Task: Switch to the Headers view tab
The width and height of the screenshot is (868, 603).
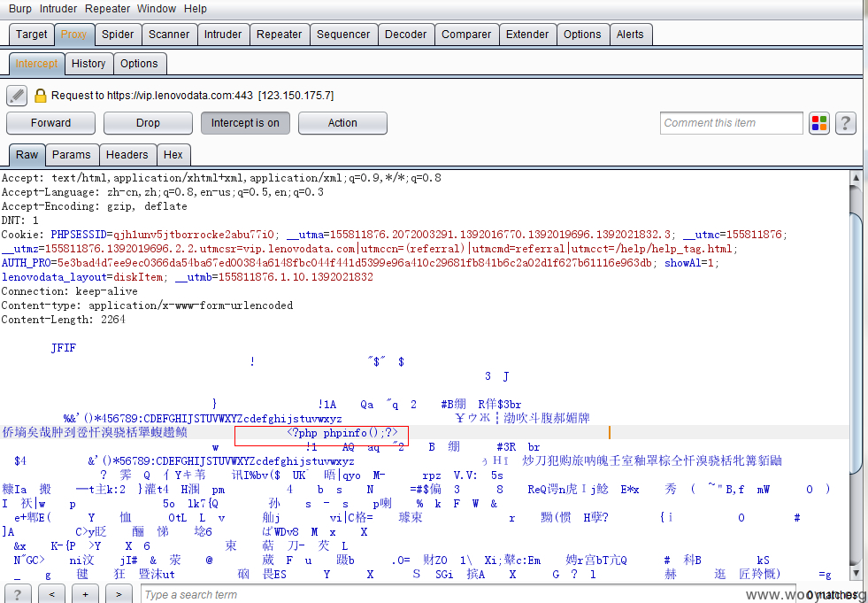Action: [x=127, y=155]
